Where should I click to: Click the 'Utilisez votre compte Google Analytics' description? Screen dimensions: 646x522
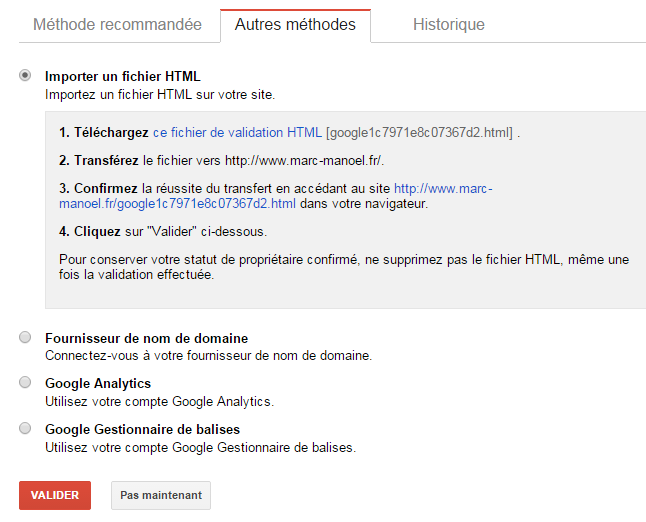pos(159,401)
